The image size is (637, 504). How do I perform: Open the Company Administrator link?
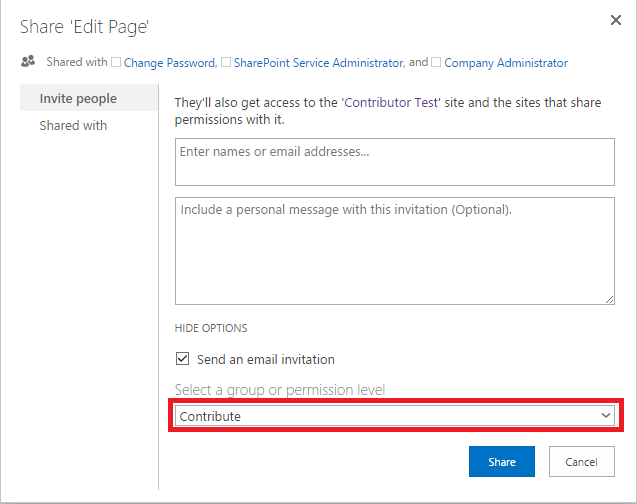click(506, 63)
